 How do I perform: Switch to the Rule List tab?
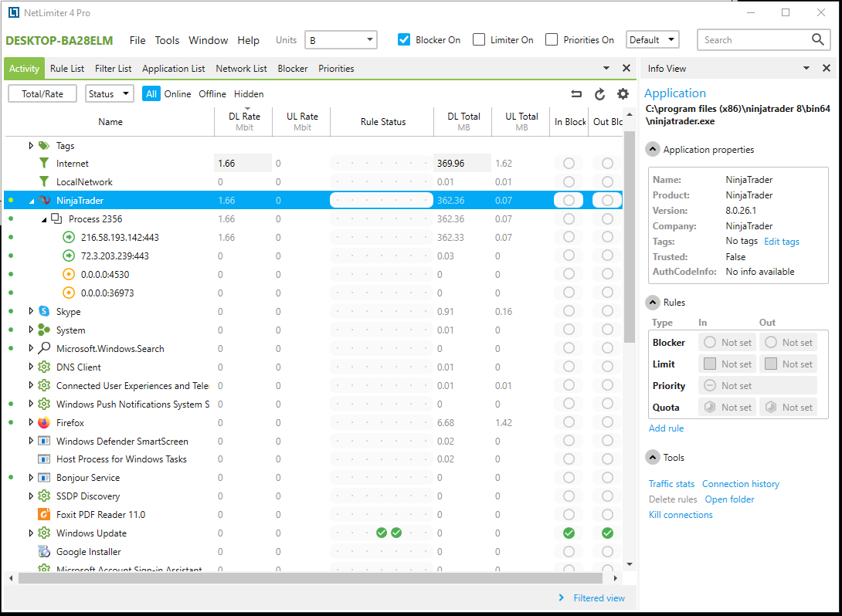pos(67,69)
